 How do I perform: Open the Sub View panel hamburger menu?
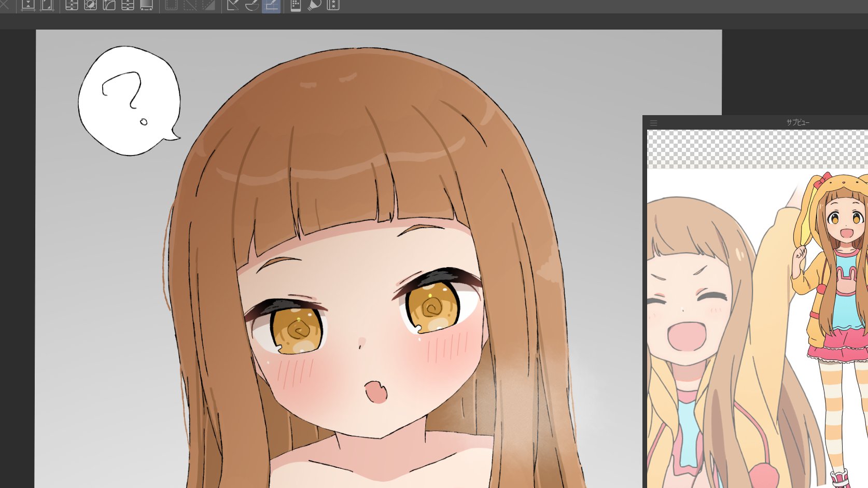click(x=653, y=123)
